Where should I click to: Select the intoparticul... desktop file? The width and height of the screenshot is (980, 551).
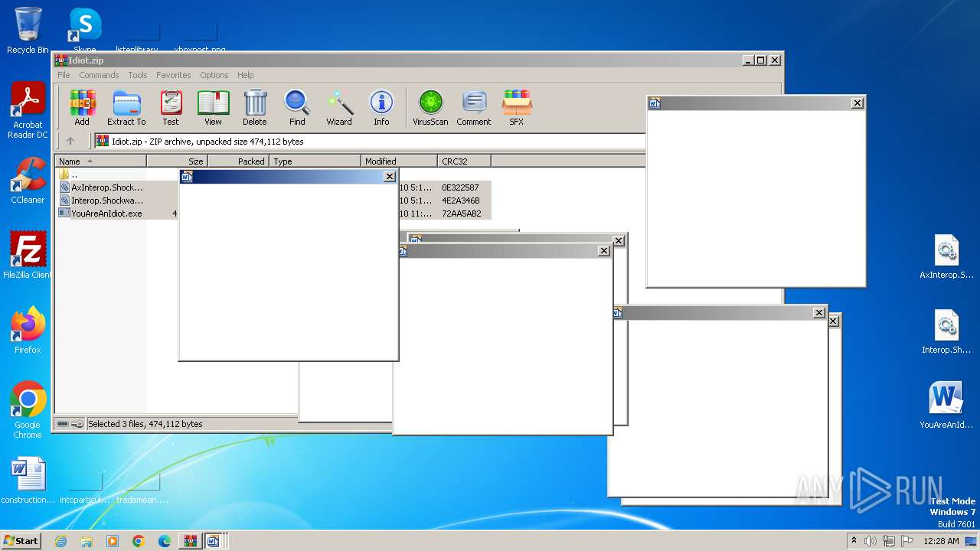click(x=85, y=487)
